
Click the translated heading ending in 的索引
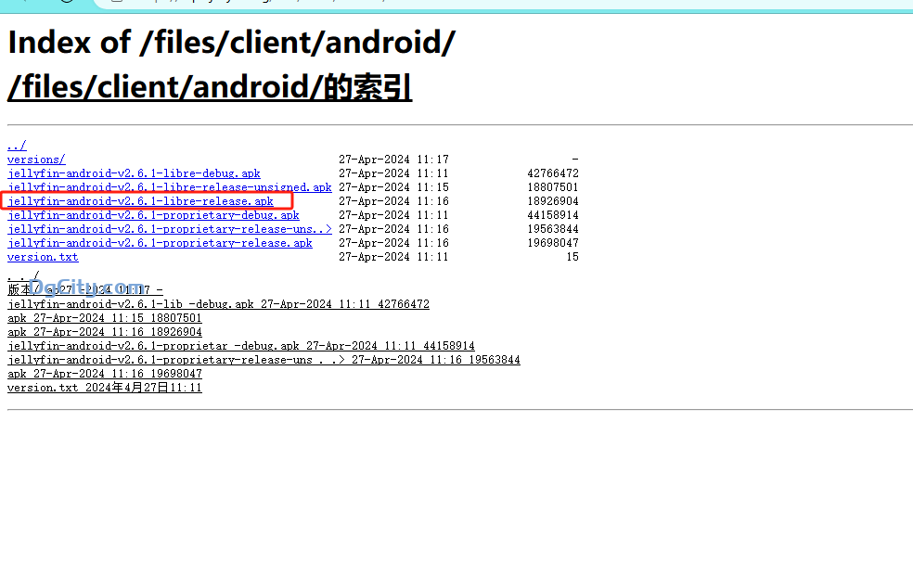tap(210, 87)
